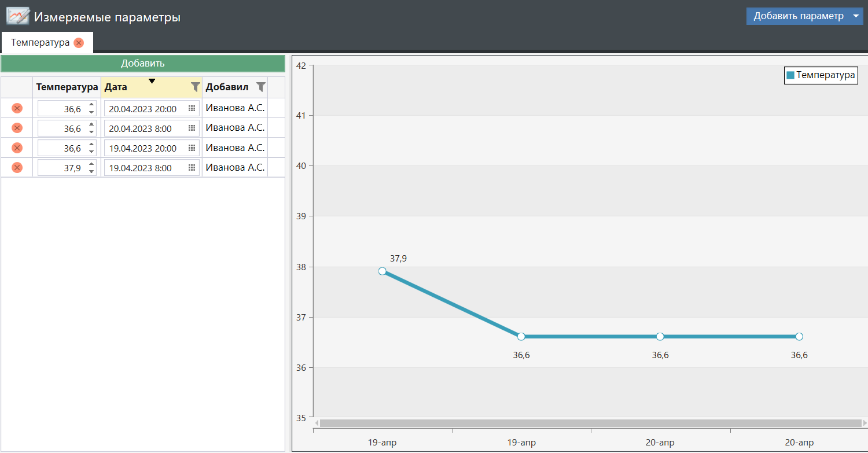Click the green Добавить button
The height and width of the screenshot is (453, 868).
143,64
